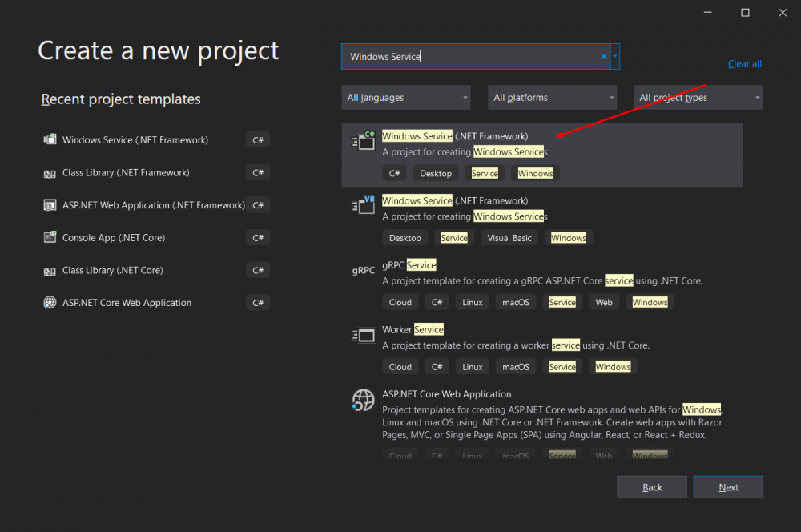
Task: Click into the template search text field
Action: coord(473,57)
